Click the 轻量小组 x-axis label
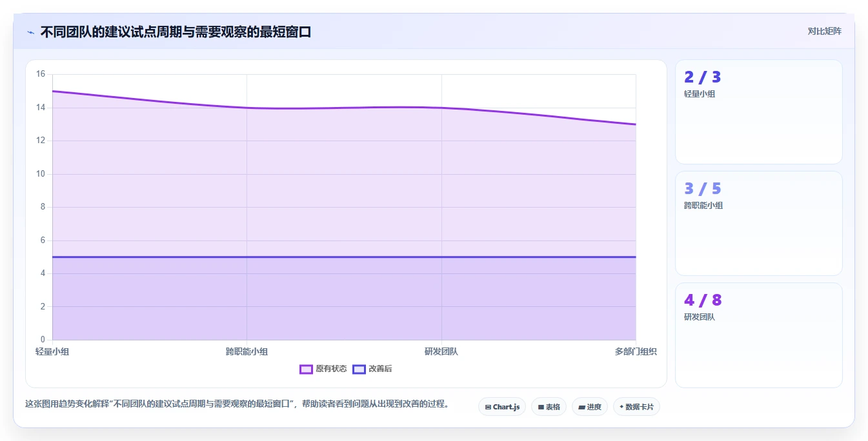Image resolution: width=868 pixels, height=441 pixels. point(52,351)
